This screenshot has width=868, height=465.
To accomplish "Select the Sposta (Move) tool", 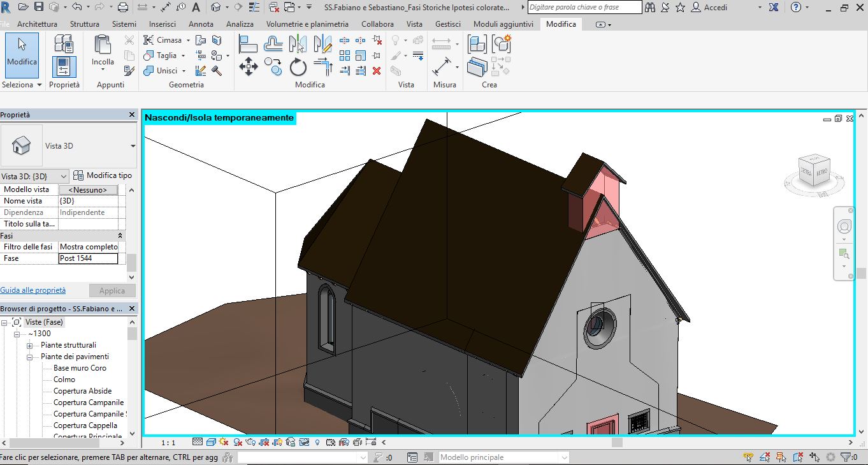I will click(x=248, y=66).
